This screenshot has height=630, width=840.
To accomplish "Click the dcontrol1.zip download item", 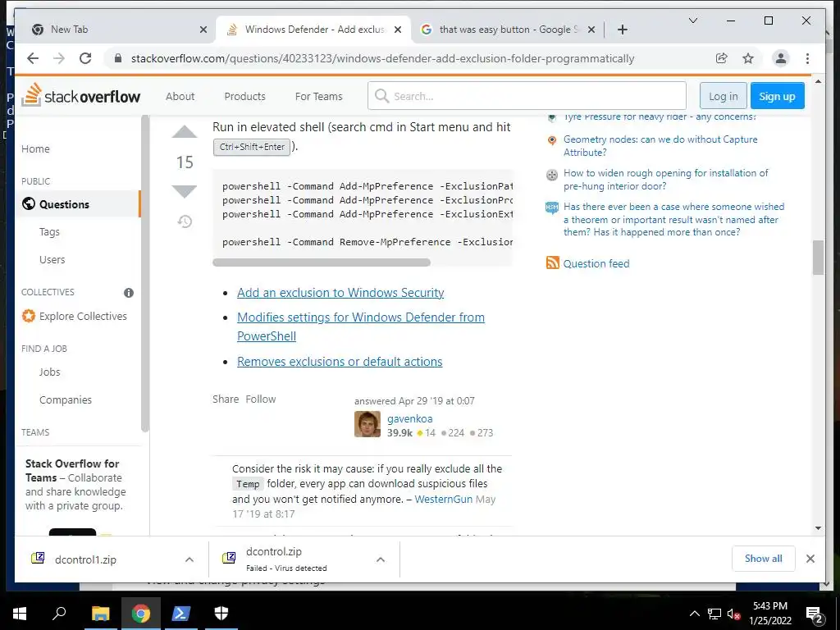I will [x=85, y=559].
